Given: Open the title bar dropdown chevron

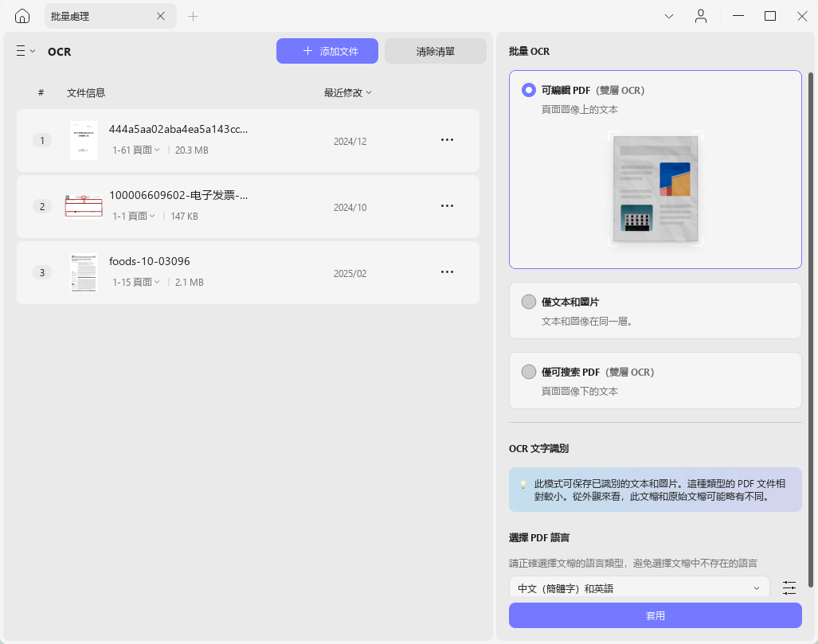Looking at the screenshot, I should pyautogui.click(x=669, y=16).
